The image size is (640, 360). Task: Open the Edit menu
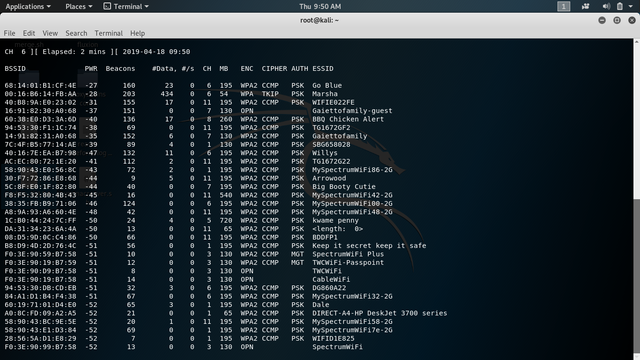[x=29, y=33]
